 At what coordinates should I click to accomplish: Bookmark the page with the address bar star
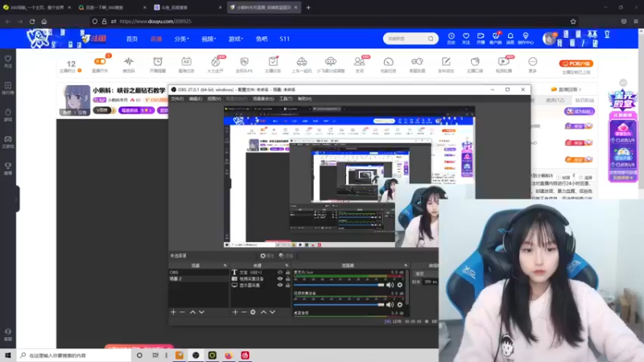click(x=573, y=22)
